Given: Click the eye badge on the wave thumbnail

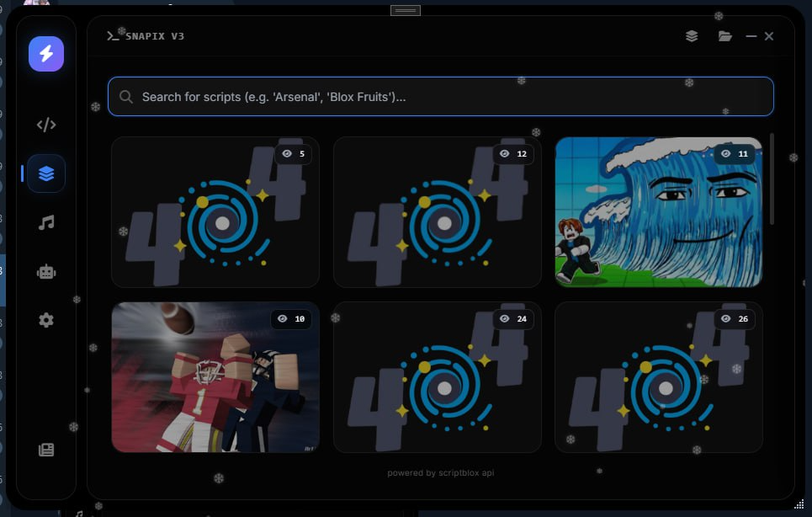Looking at the screenshot, I should point(735,154).
